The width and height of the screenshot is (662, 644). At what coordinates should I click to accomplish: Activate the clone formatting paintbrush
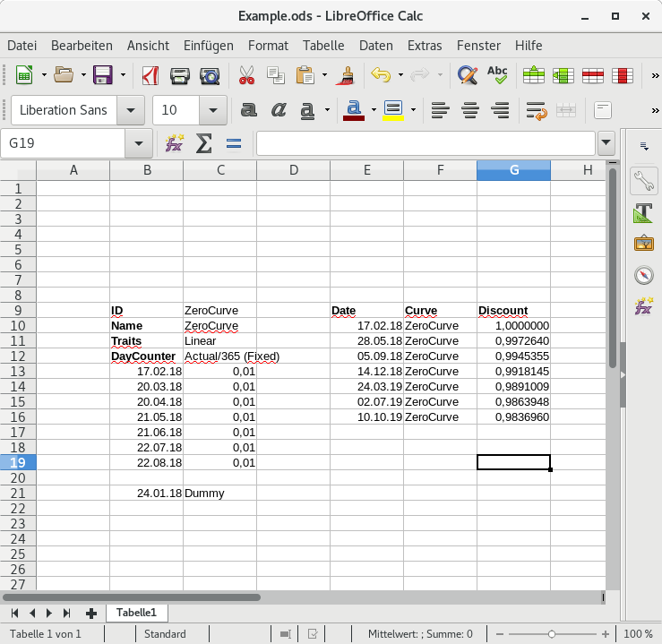346,75
